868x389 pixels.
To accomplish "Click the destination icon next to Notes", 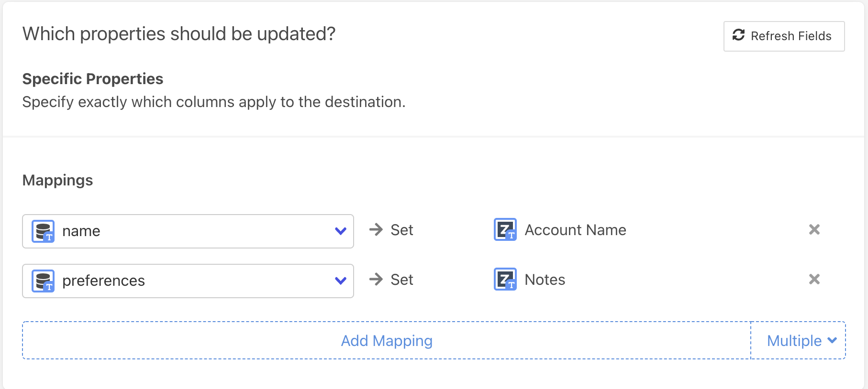I will [505, 280].
